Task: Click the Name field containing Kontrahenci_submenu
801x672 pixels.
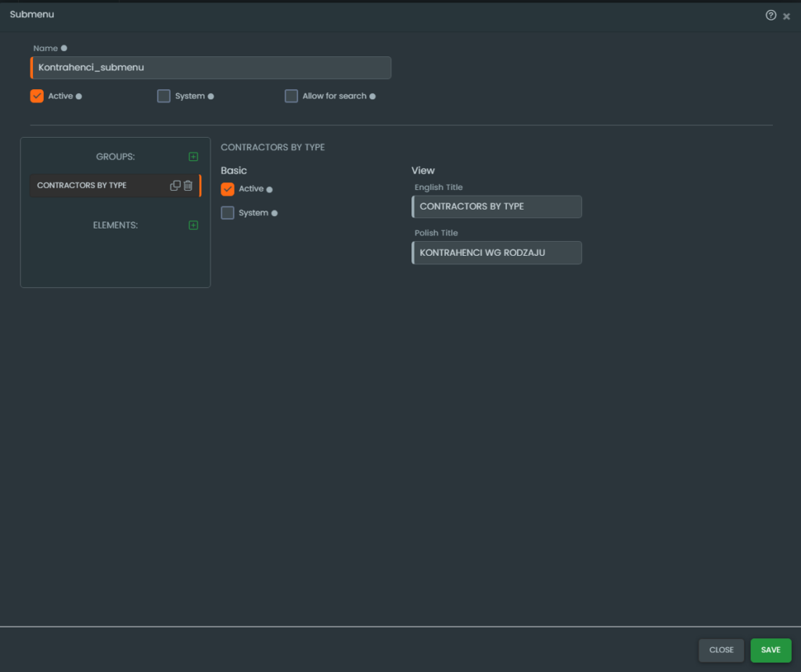Action: (x=211, y=68)
